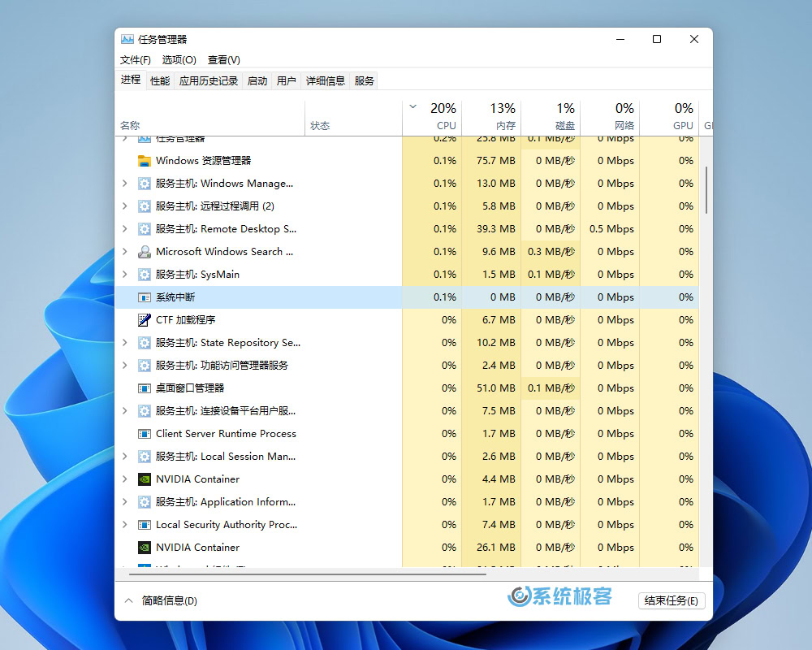Open the 文件(F) menu
Screen dimensions: 812x650
click(135, 60)
